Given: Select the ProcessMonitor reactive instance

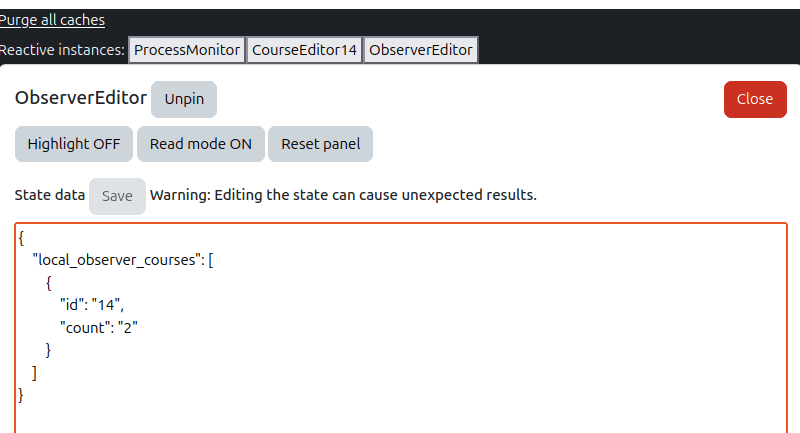Looking at the screenshot, I should click(x=187, y=50).
